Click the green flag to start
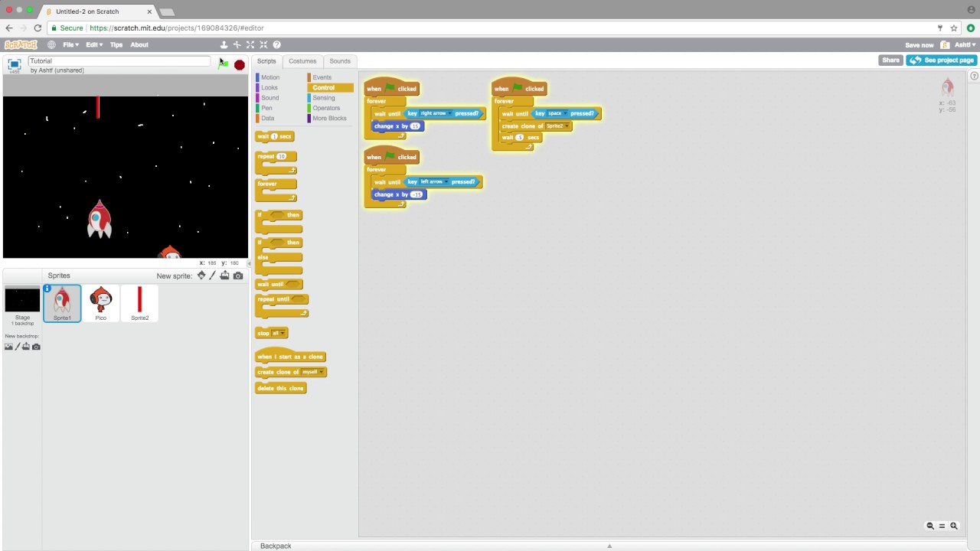Screen dimensions: 980x551 pyautogui.click(x=224, y=65)
